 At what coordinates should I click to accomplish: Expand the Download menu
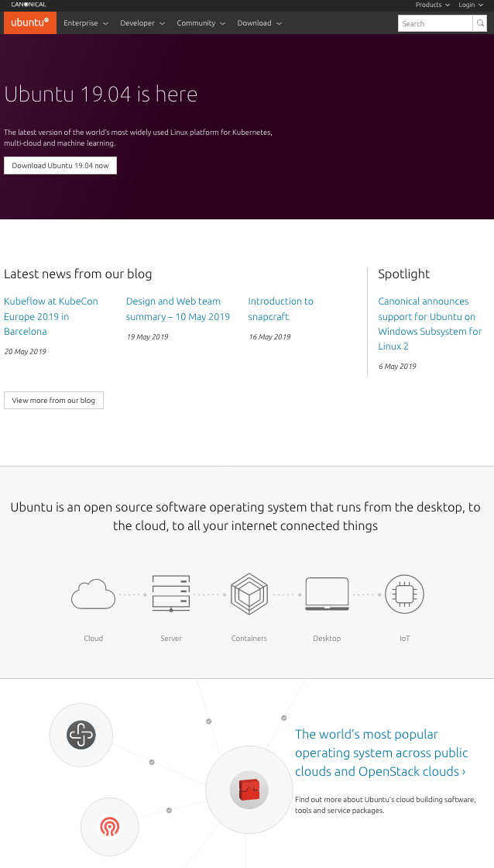click(259, 23)
